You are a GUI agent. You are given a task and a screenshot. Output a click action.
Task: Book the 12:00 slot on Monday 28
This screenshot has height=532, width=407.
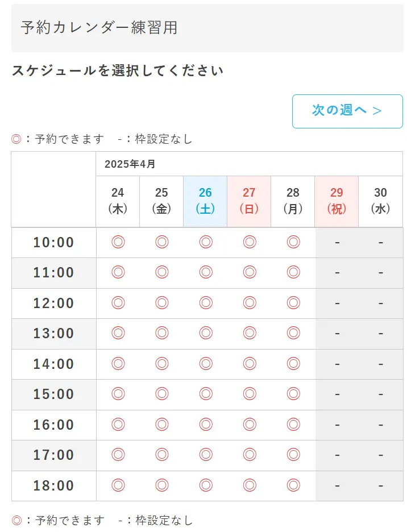tap(293, 303)
